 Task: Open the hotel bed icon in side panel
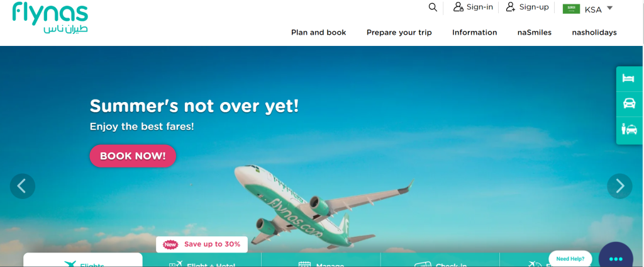pos(628,78)
